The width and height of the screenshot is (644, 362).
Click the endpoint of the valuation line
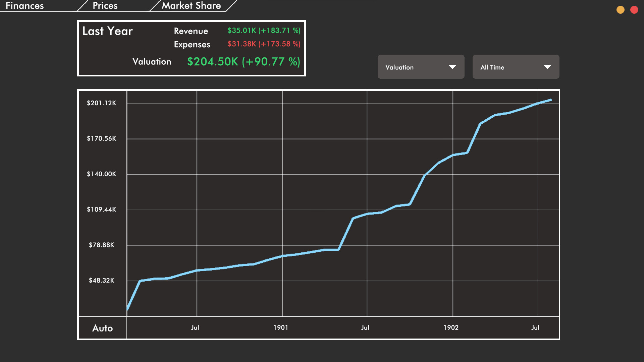point(550,100)
